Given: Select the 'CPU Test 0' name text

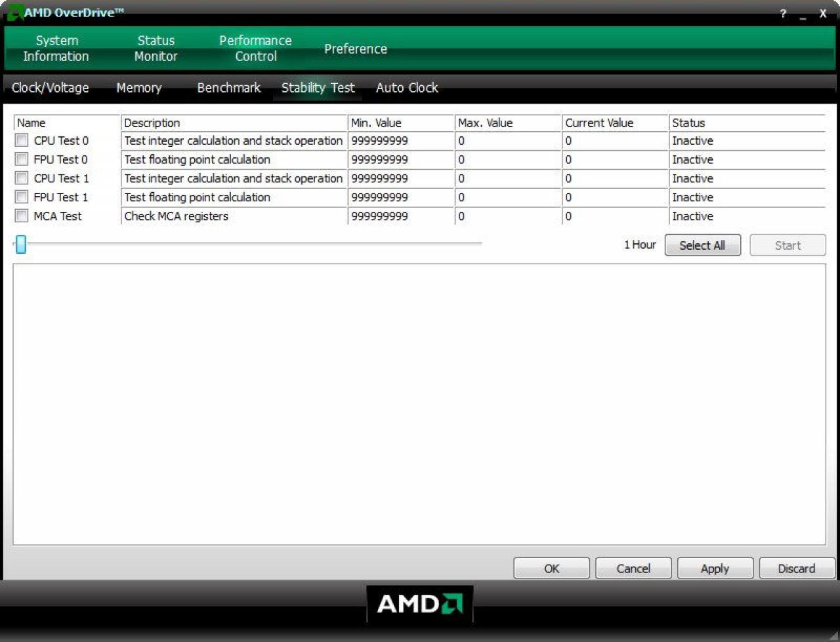Looking at the screenshot, I should click(61, 140).
